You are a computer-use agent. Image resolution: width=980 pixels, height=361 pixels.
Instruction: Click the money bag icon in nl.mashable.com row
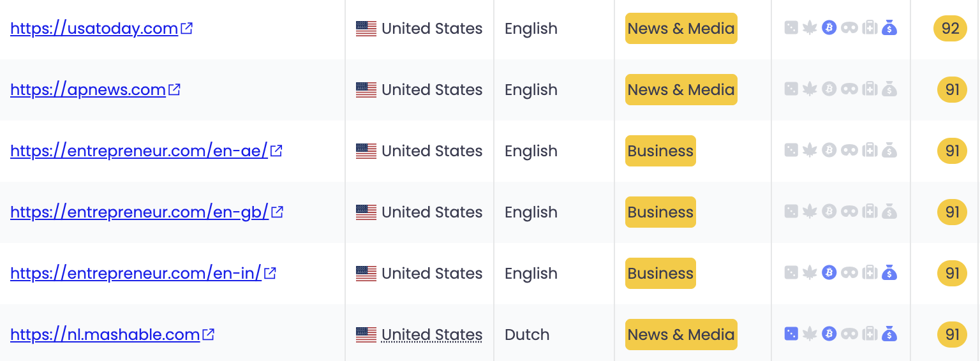click(889, 334)
